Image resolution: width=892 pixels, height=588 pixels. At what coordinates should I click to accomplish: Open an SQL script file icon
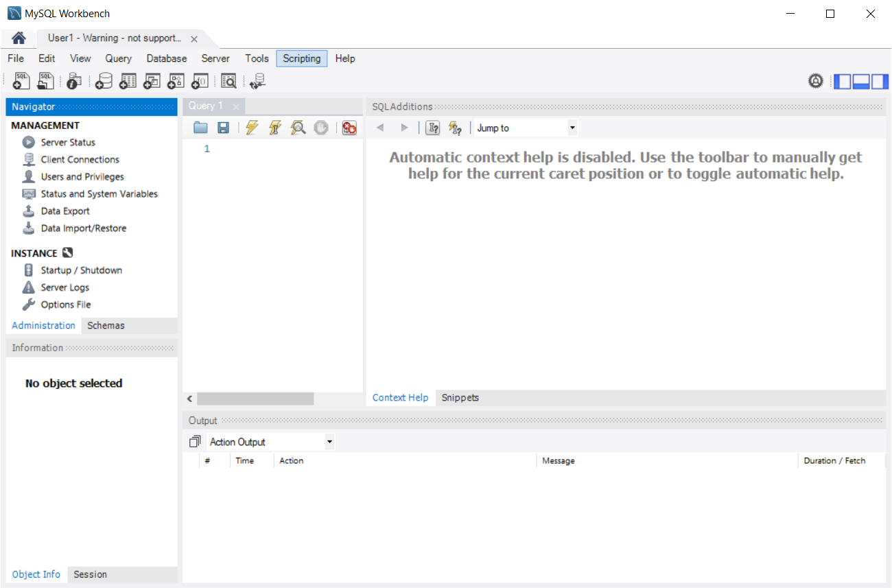(45, 81)
